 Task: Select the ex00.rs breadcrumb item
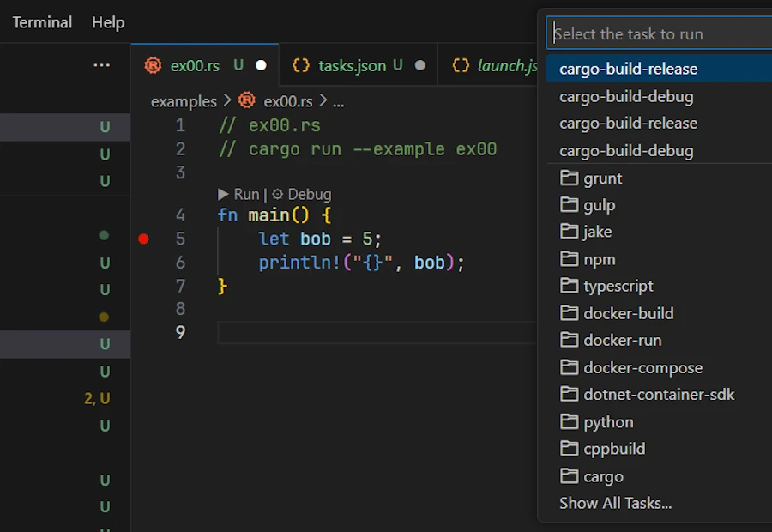click(288, 101)
